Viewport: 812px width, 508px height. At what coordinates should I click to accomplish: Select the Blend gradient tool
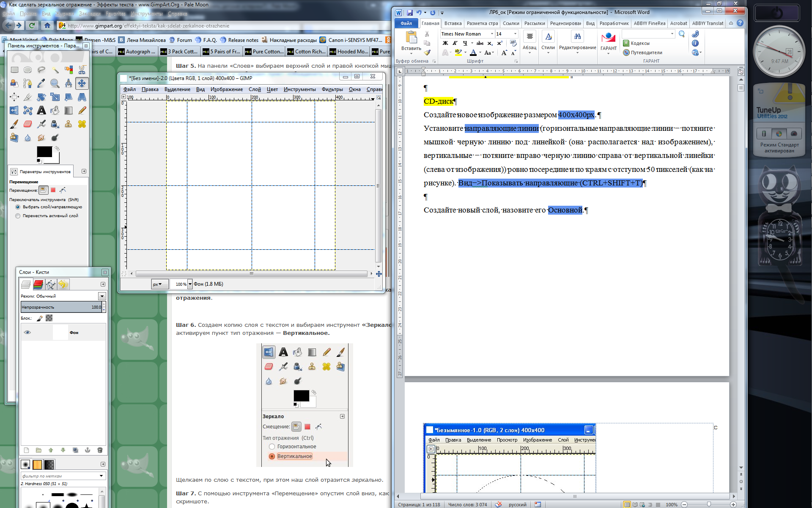click(x=69, y=110)
